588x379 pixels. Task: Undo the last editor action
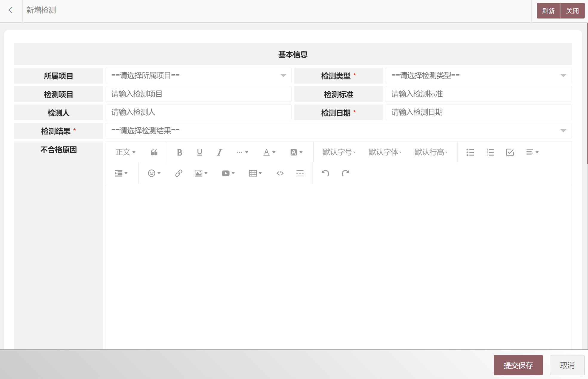click(325, 173)
